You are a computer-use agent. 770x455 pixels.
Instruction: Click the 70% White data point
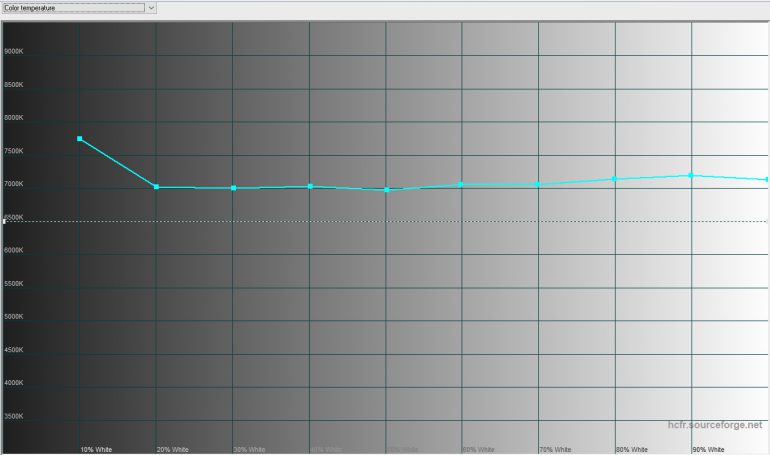click(x=538, y=184)
